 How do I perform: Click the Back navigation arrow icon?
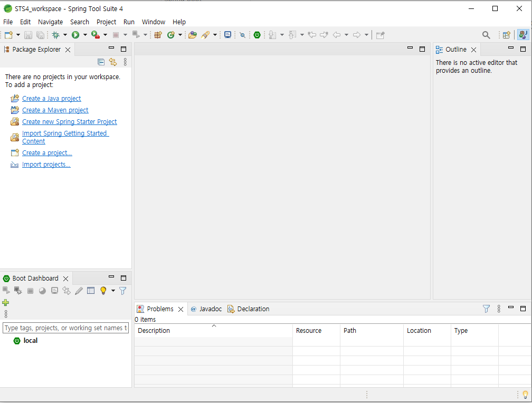point(337,35)
